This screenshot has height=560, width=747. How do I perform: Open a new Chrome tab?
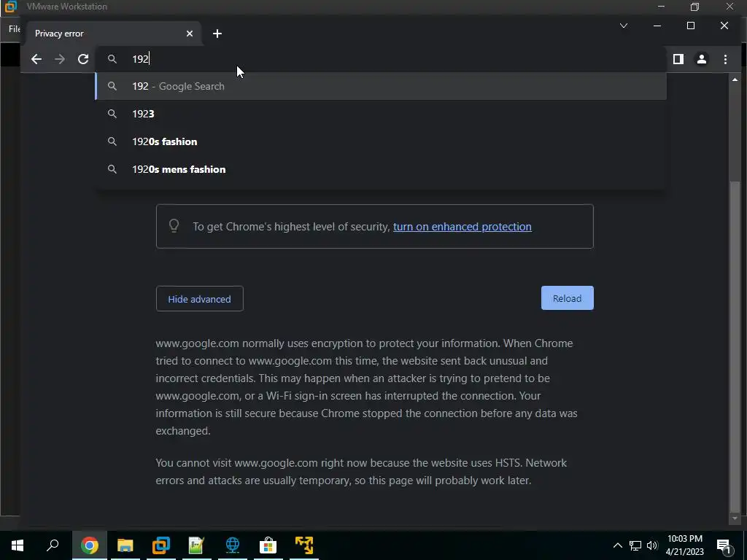(217, 34)
